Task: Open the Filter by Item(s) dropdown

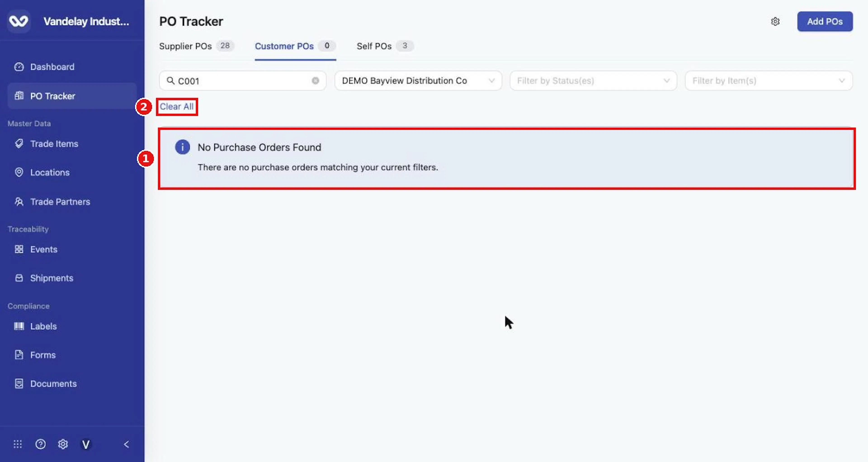Action: [769, 80]
